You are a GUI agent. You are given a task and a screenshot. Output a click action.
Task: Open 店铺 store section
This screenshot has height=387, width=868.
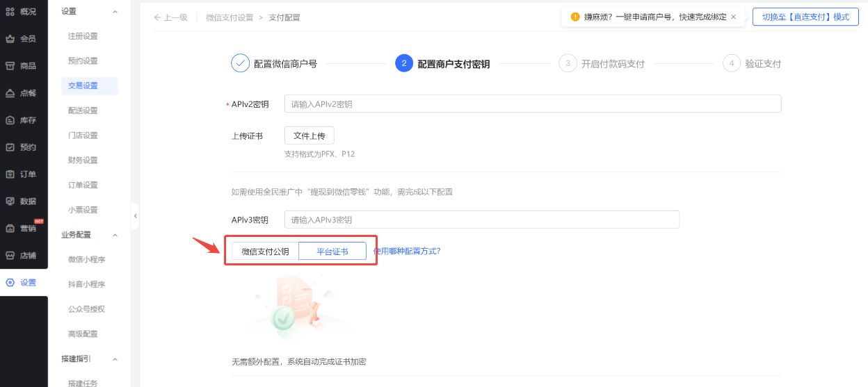(x=21, y=255)
